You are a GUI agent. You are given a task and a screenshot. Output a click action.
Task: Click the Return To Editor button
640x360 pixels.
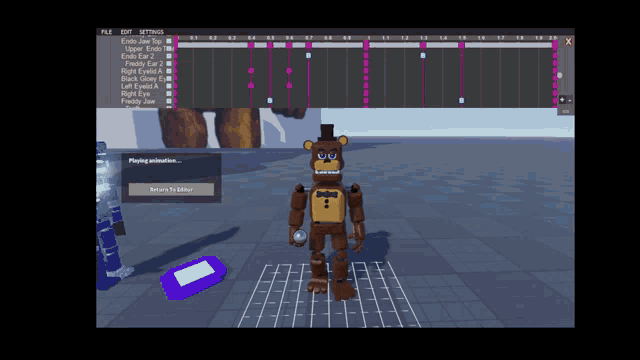pos(171,189)
